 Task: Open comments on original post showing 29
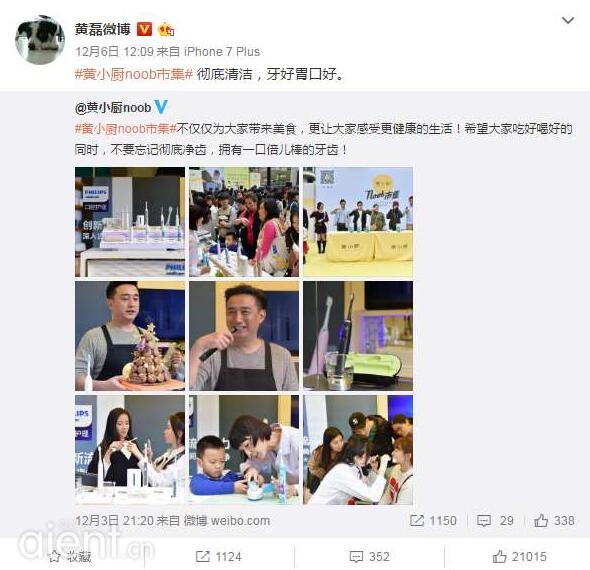tap(495, 521)
